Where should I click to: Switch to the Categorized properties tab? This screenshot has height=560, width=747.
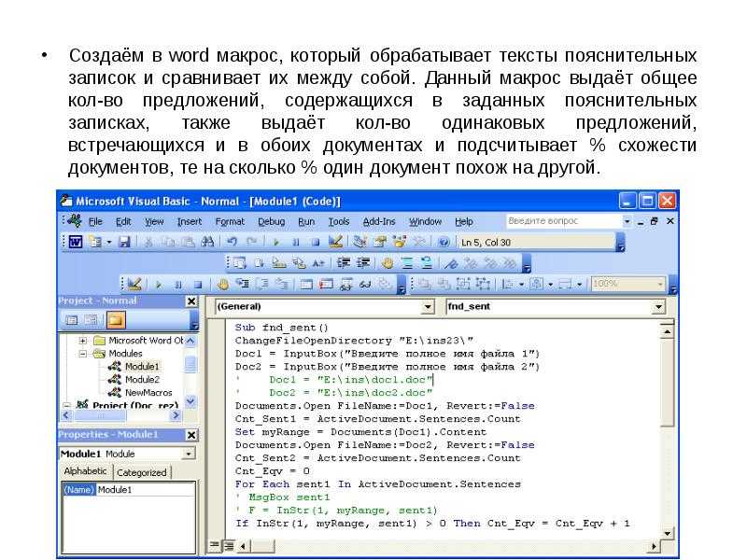pyautogui.click(x=142, y=472)
